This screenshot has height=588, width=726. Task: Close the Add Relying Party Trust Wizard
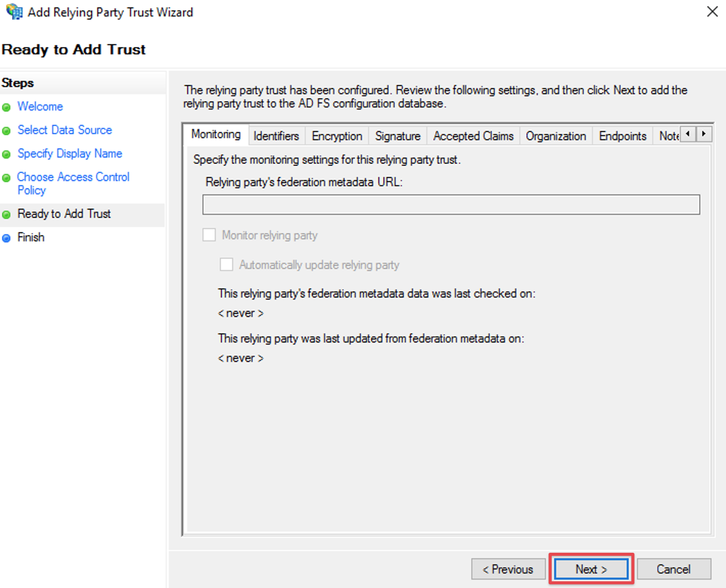point(712,12)
